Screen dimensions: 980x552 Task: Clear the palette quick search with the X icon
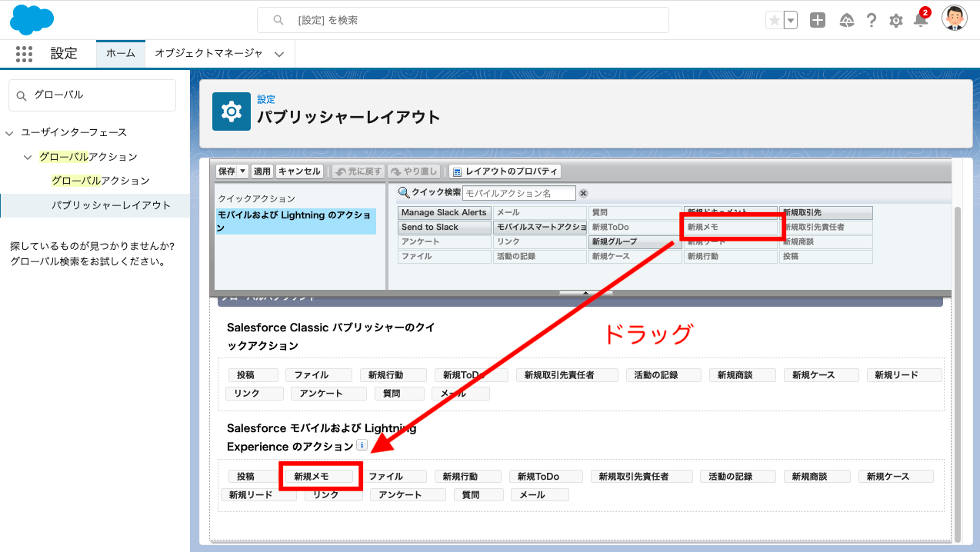(583, 193)
